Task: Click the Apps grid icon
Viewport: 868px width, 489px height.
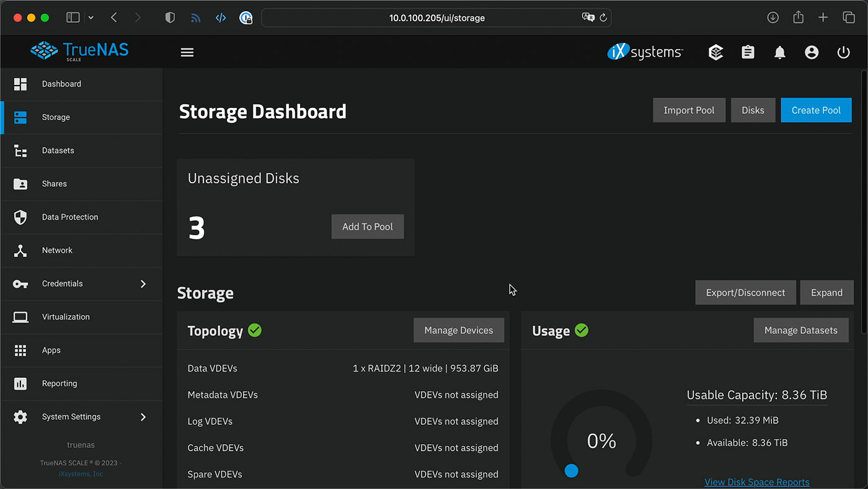Action: point(20,351)
